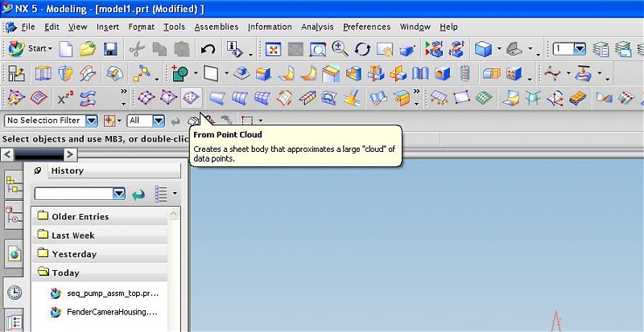The height and width of the screenshot is (332, 644).
Task: Create a new file with the blank page icon
Action: pos(66,49)
